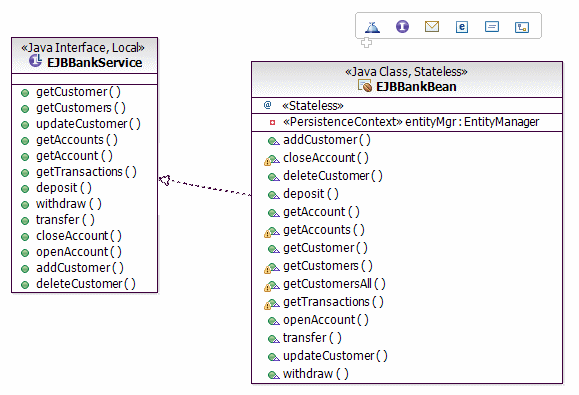Click the warning method icon beside getTransactions in EJBBankBean
This screenshot has height=395, width=579.
pyautogui.click(x=272, y=304)
